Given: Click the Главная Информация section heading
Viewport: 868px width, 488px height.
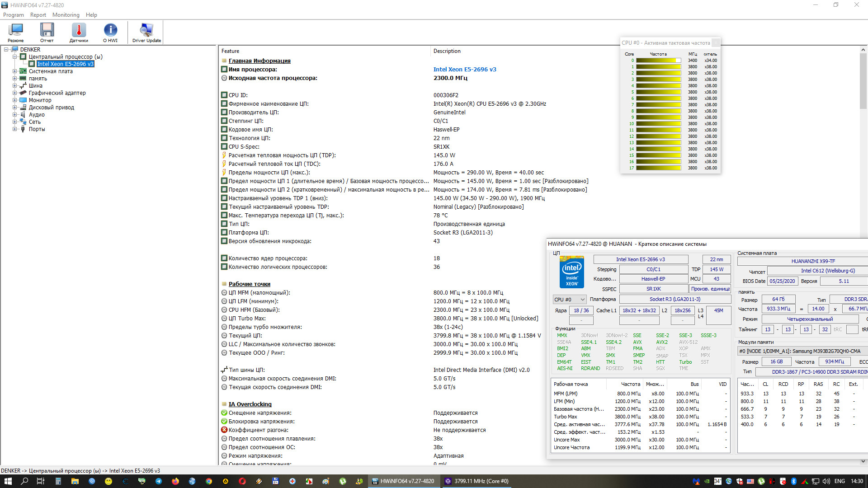Looking at the screenshot, I should [259, 61].
